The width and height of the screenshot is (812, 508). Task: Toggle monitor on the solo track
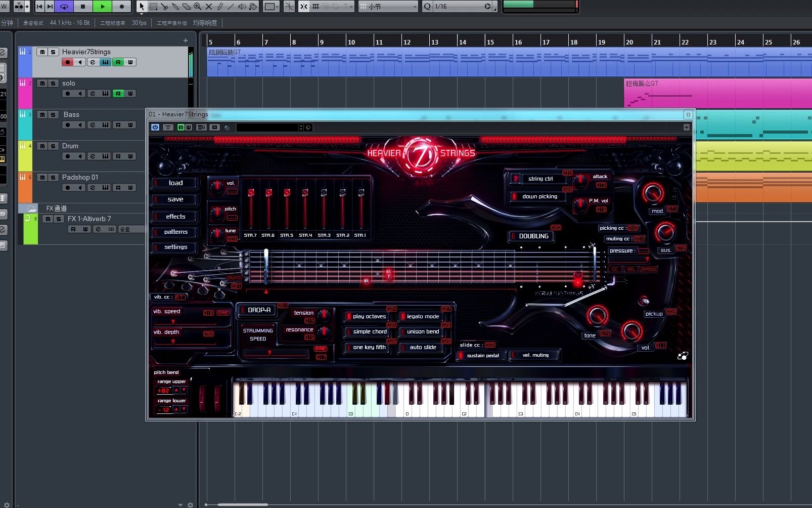click(80, 94)
